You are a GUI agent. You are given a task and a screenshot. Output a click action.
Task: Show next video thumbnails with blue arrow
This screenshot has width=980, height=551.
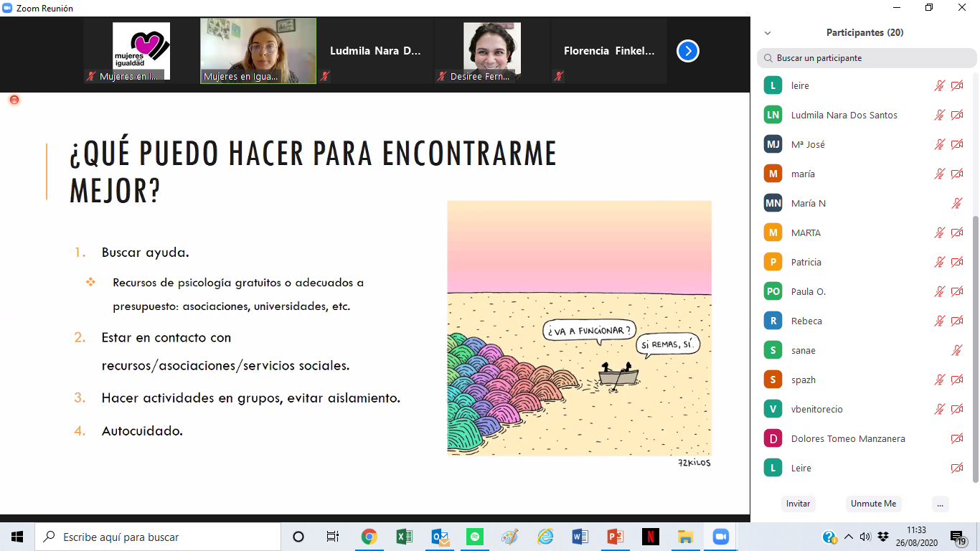tap(687, 51)
